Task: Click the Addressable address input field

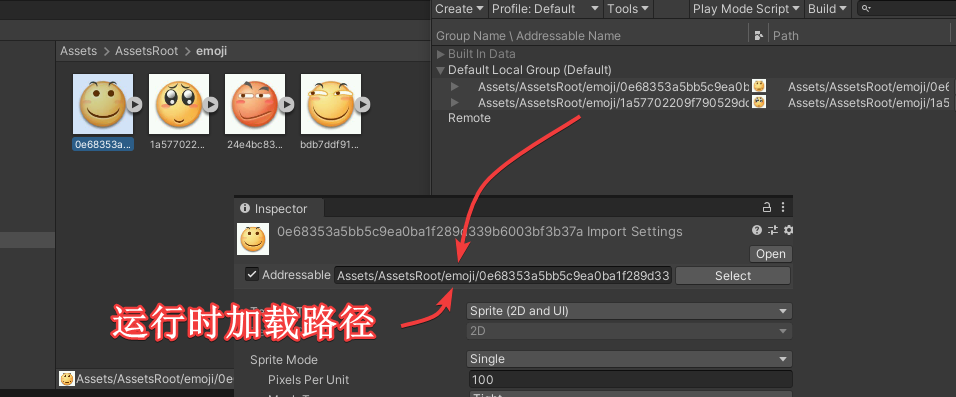Action: 503,276
